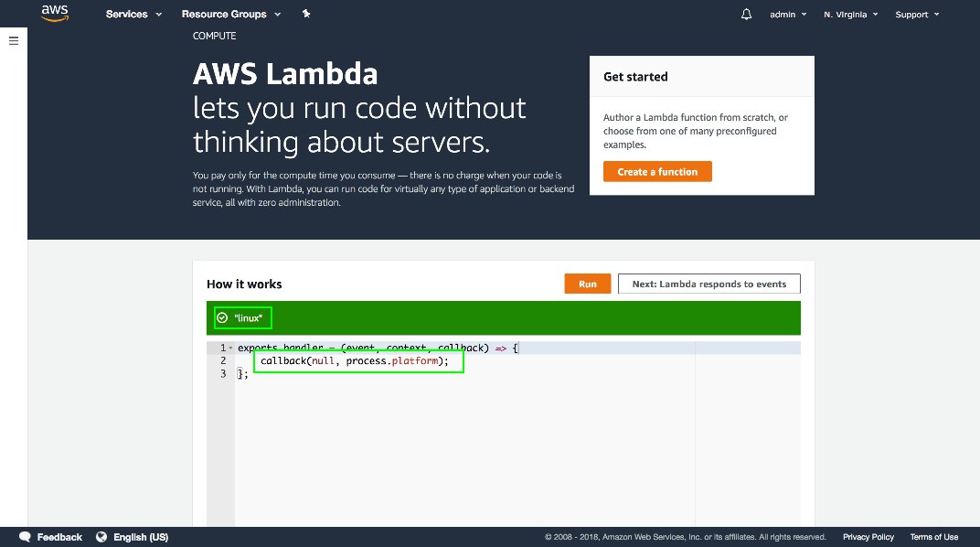Viewport: 980px width, 547px height.
Task: Open the hamburger side menu
Action: 14,41
